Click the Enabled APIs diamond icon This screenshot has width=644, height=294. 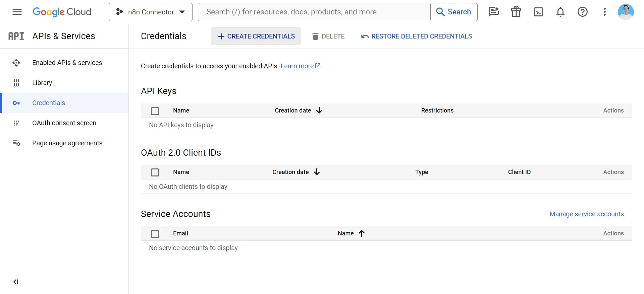pos(16,63)
